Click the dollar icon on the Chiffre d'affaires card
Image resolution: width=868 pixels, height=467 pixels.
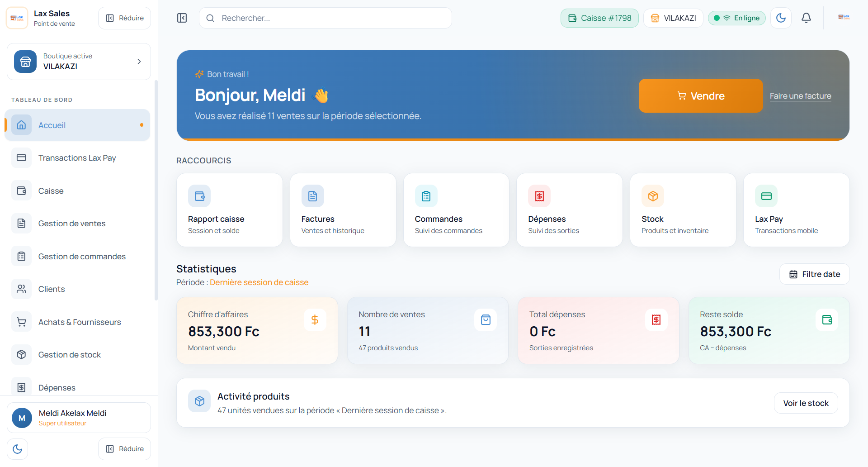pyautogui.click(x=315, y=320)
